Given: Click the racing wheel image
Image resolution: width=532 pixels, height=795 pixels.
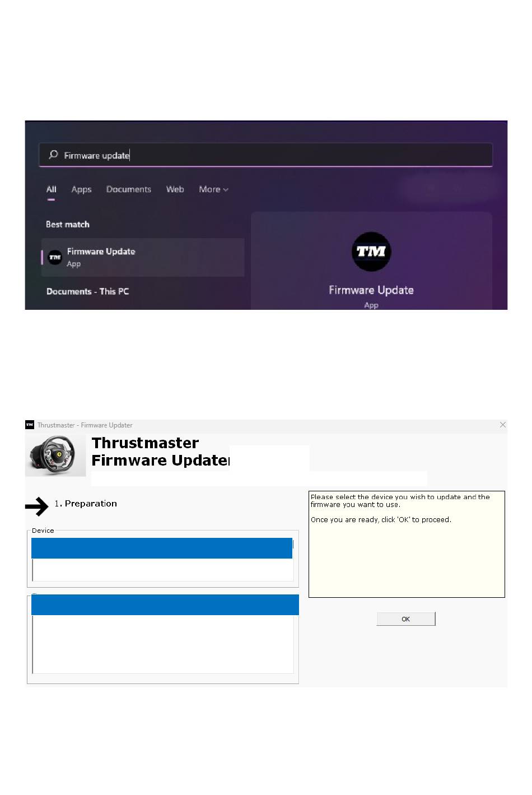Looking at the screenshot, I should pyautogui.click(x=55, y=455).
